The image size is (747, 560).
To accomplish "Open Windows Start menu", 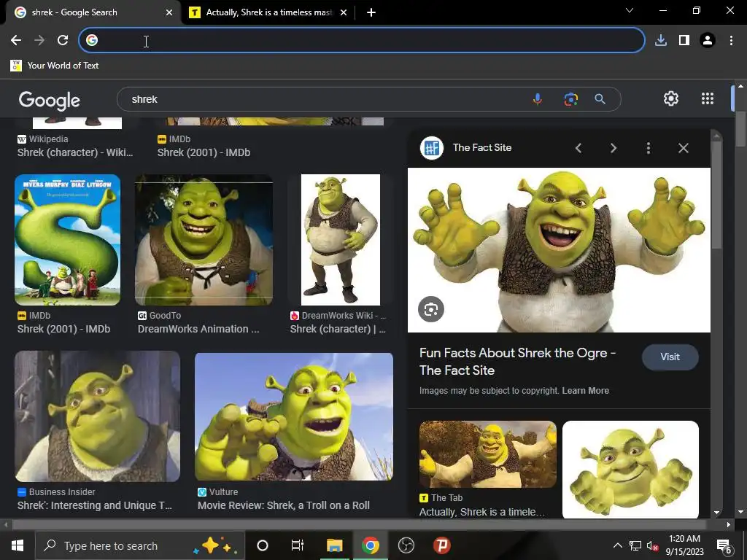I will [x=18, y=545].
